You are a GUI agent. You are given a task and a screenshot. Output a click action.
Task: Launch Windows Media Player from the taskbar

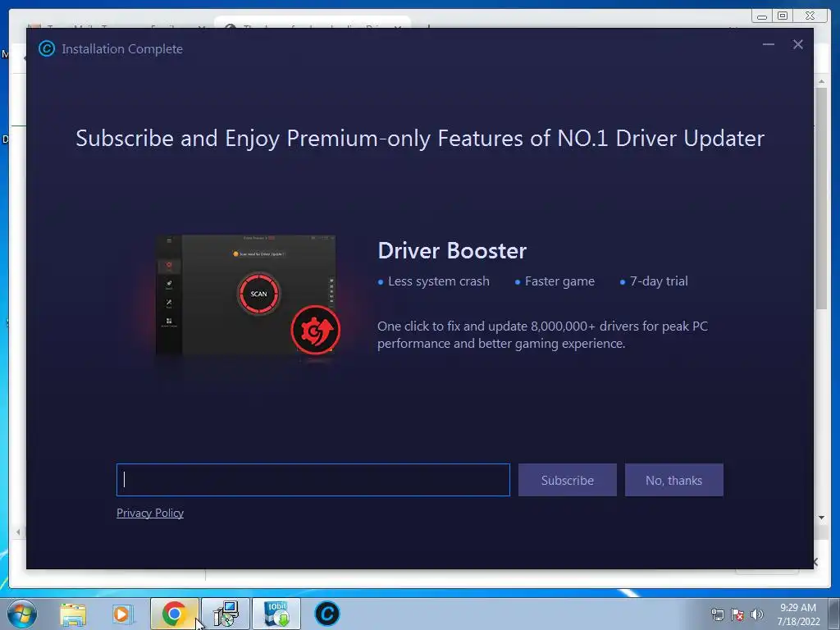point(121,614)
